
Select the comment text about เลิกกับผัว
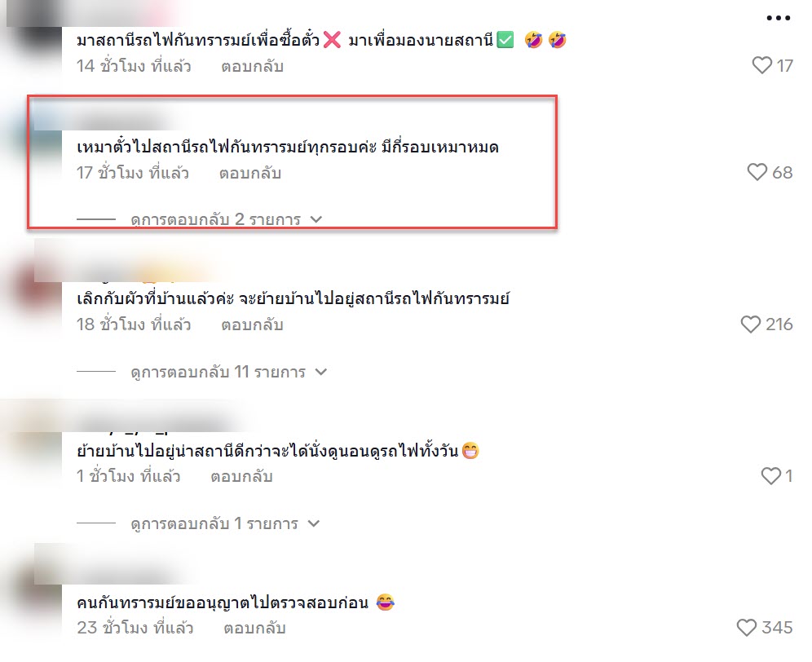293,299
